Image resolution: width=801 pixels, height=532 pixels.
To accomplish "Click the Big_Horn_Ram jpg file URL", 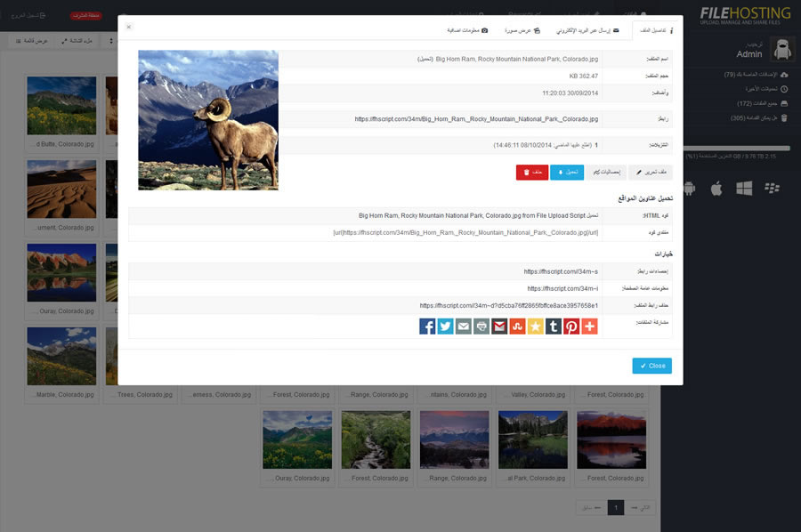I will point(476,119).
